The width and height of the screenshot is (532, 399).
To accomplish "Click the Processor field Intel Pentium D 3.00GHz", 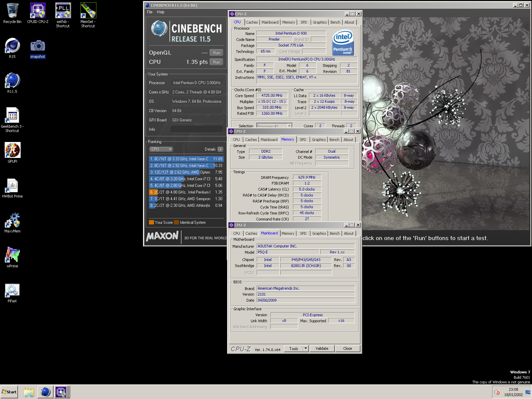I will coord(197,83).
